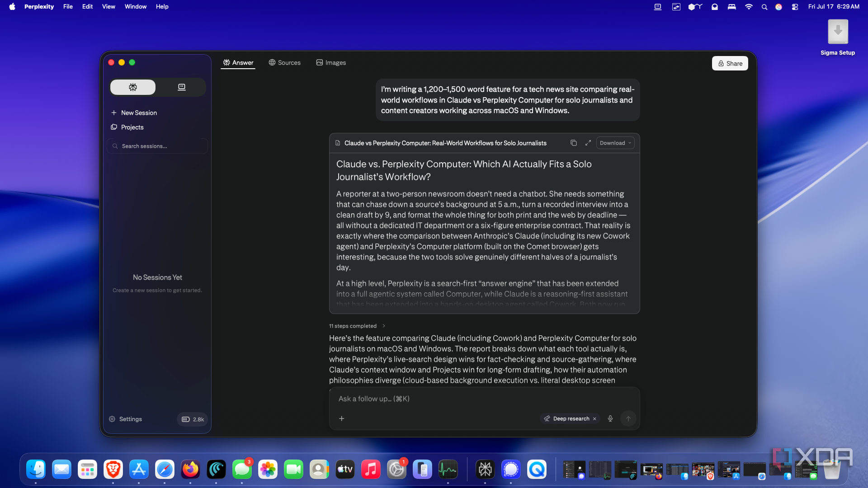
Task: Open Contacts from the dock
Action: (319, 469)
